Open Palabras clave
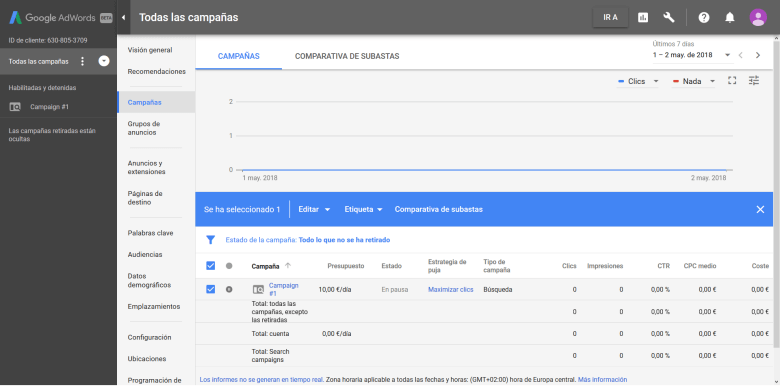This screenshot has width=780, height=392. [x=150, y=233]
